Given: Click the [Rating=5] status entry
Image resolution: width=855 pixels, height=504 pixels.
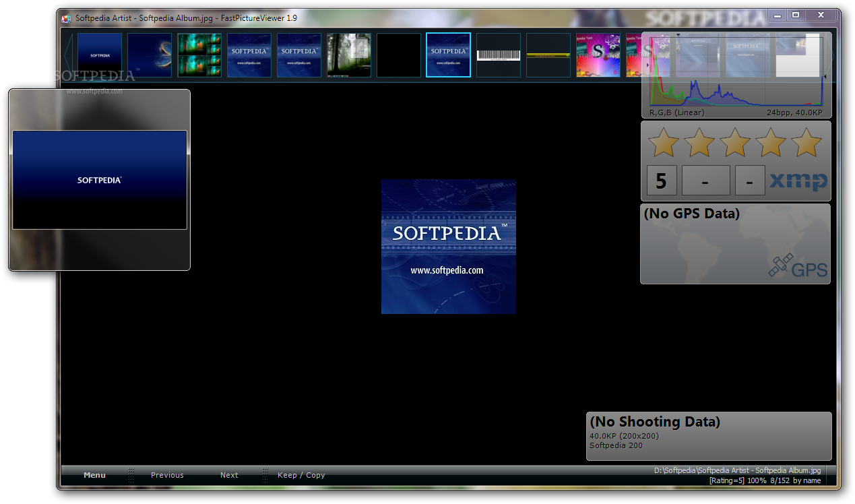Looking at the screenshot, I should click(x=727, y=480).
